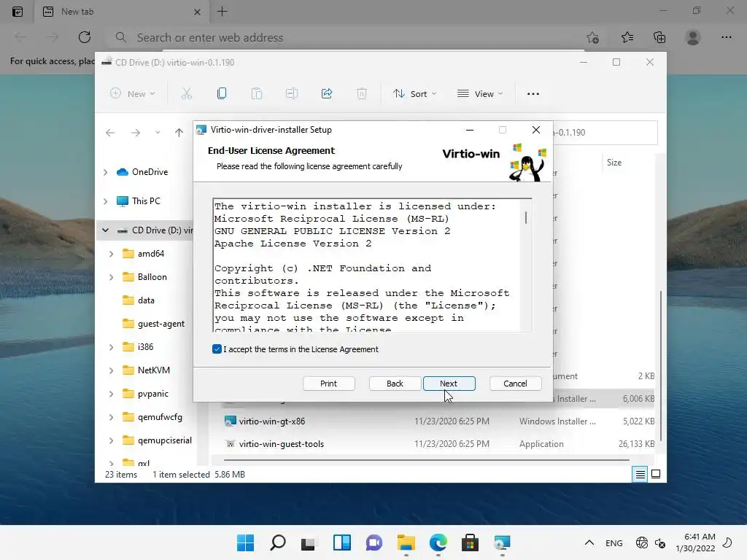Select the qemufwcfg folder

click(x=160, y=417)
